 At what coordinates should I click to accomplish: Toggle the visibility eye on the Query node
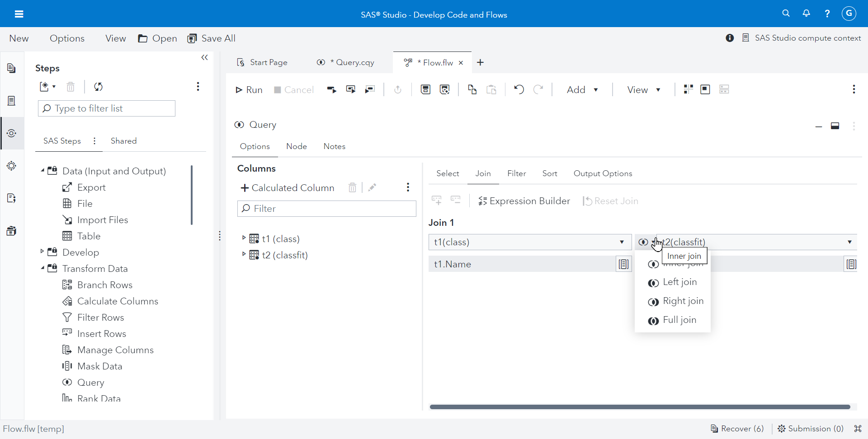coord(240,125)
